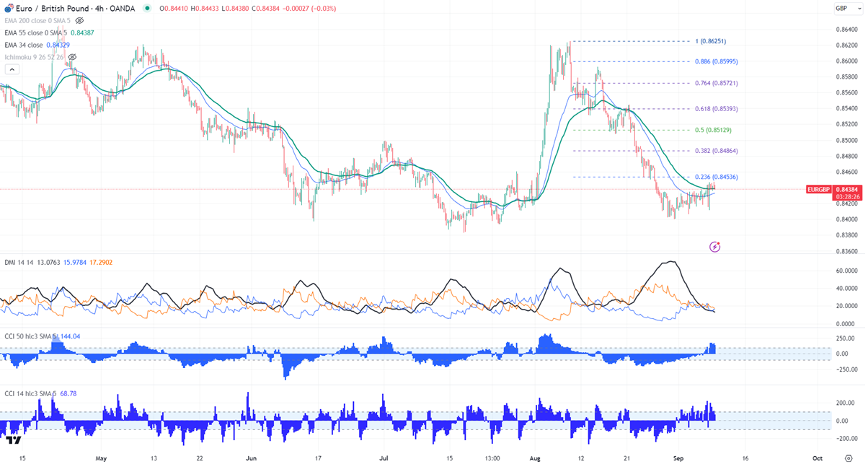This screenshot has height=464, width=868.
Task: Click the 03:28:26 candle countdown timer
Action: tap(849, 196)
